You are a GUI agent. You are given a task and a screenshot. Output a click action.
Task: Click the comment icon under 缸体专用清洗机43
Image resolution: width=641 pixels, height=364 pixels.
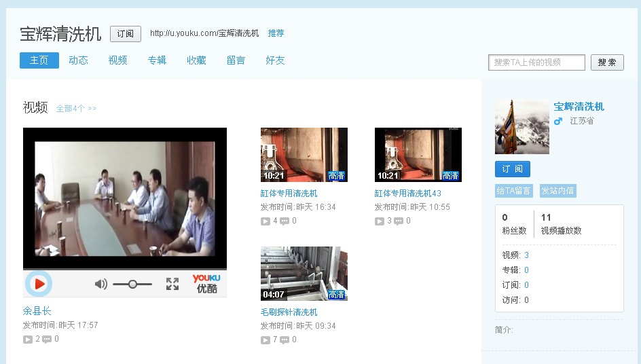click(399, 221)
